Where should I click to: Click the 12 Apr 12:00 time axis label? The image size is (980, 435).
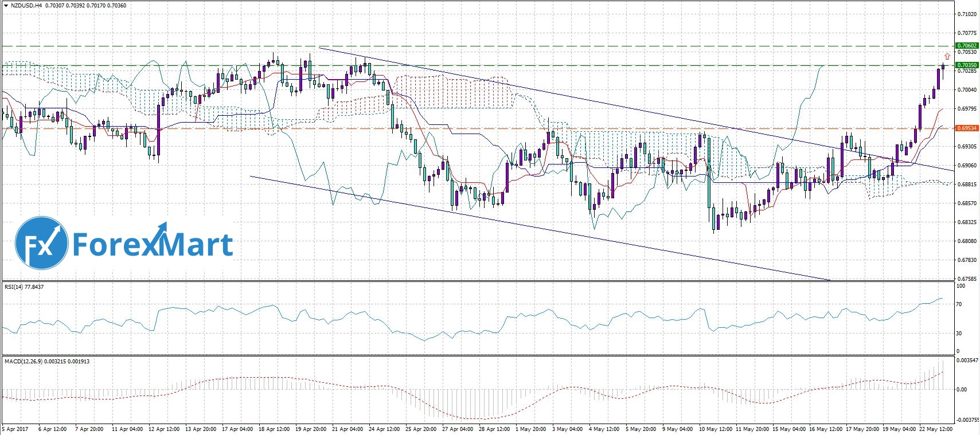pos(163,429)
